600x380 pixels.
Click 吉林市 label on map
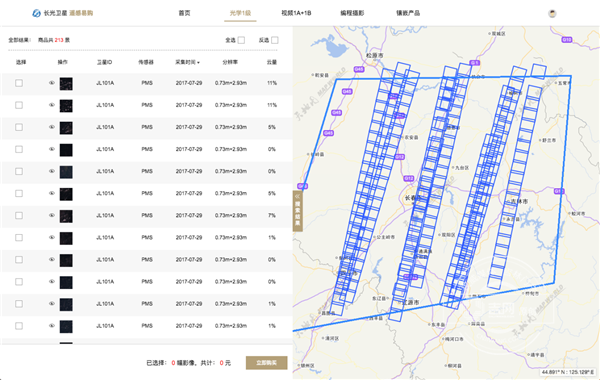[x=519, y=201]
